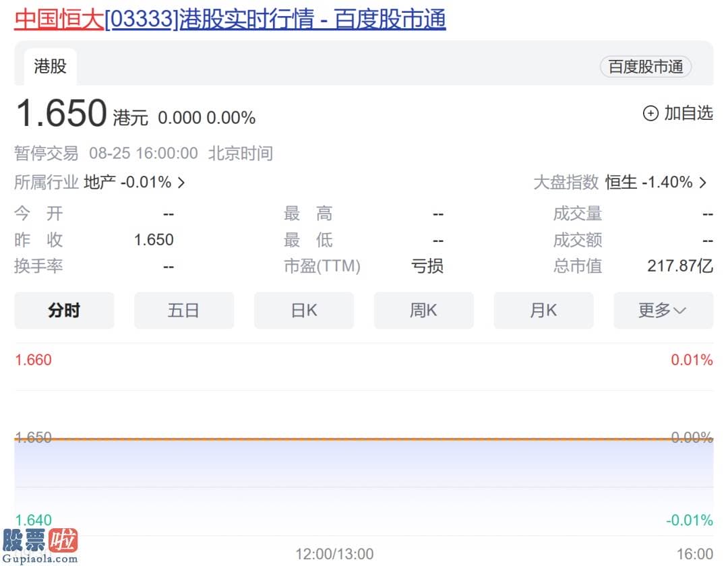The height and width of the screenshot is (566, 728).
Task: Click the 昨收 value 1.650
Action: tap(154, 240)
